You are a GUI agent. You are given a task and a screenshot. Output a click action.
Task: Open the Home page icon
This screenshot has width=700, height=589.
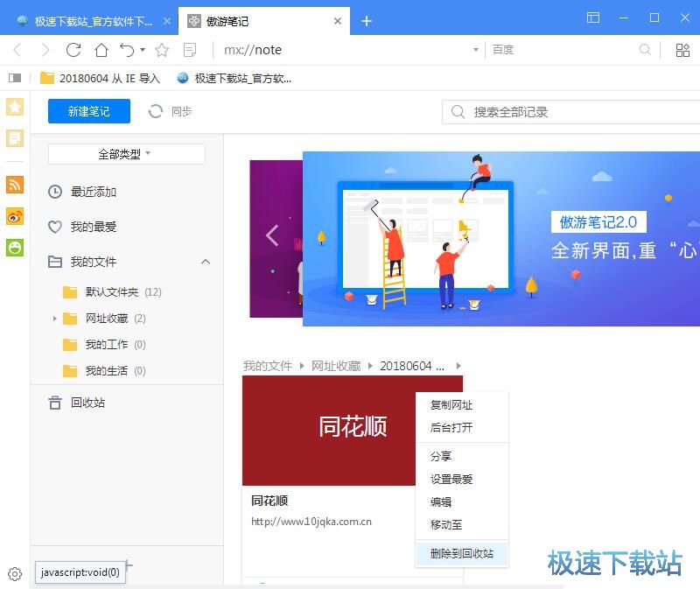point(101,50)
